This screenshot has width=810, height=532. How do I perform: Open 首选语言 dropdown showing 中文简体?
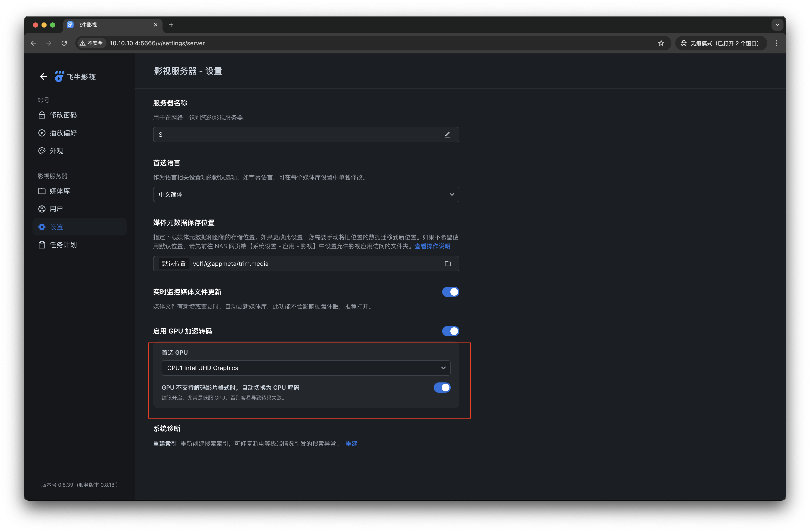point(306,194)
